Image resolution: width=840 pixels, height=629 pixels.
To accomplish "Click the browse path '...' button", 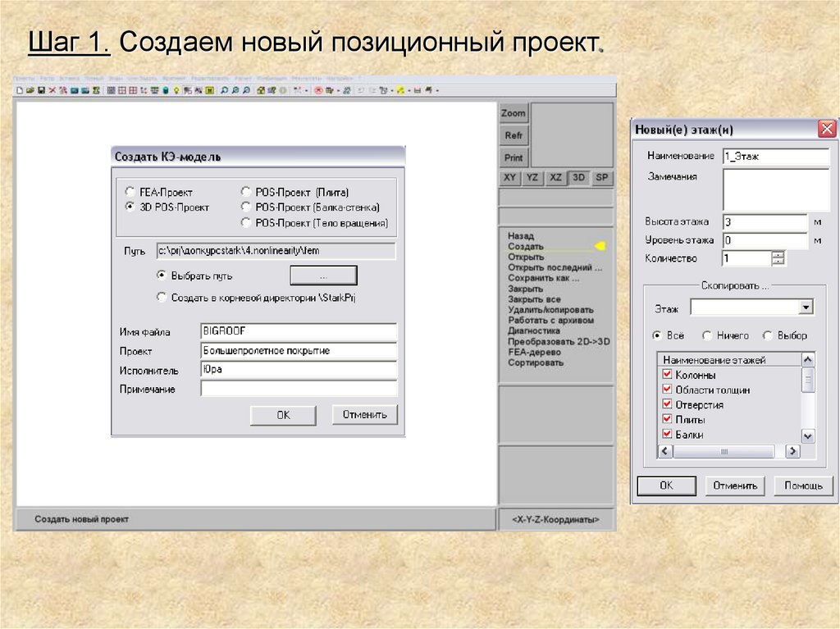I will [323, 276].
